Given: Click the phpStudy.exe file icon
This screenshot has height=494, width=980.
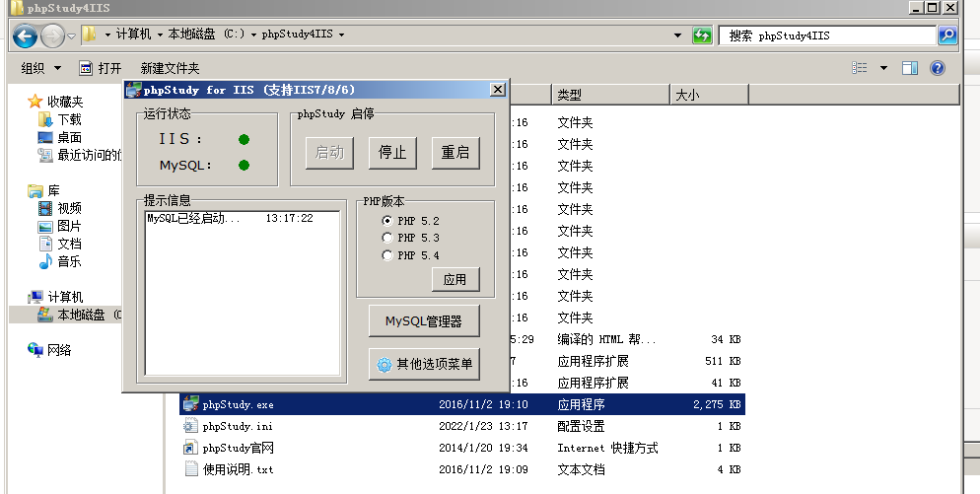Looking at the screenshot, I should (190, 404).
